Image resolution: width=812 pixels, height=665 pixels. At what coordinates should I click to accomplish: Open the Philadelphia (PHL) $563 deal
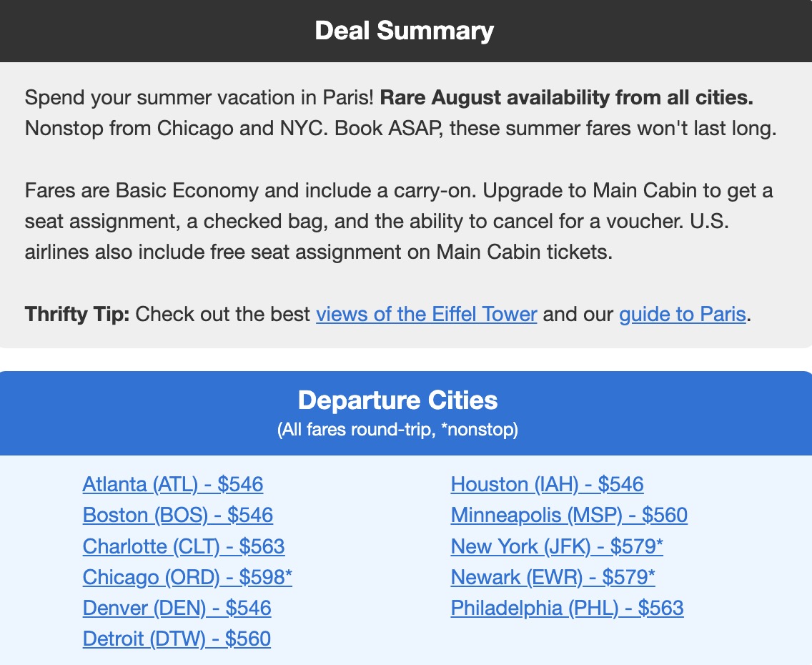[567, 608]
